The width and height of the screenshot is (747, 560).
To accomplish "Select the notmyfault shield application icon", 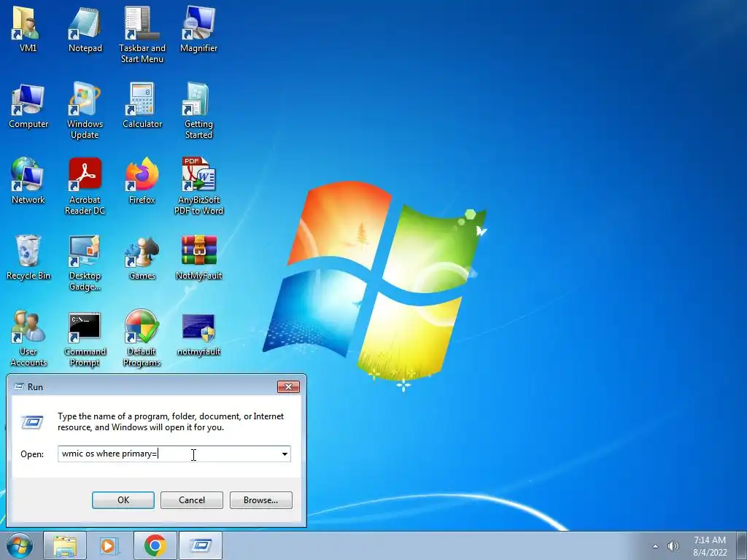I will coord(198,333).
